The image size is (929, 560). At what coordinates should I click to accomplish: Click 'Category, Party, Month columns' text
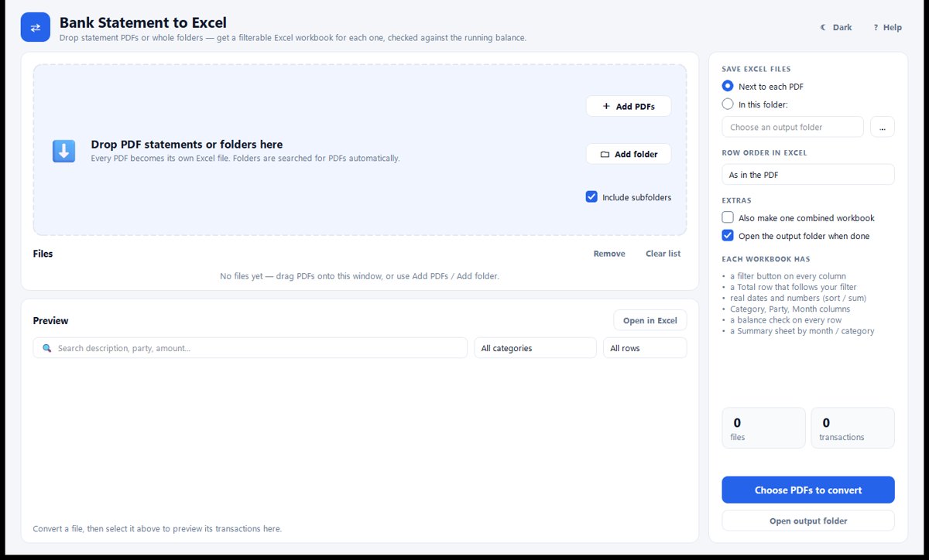(790, 309)
